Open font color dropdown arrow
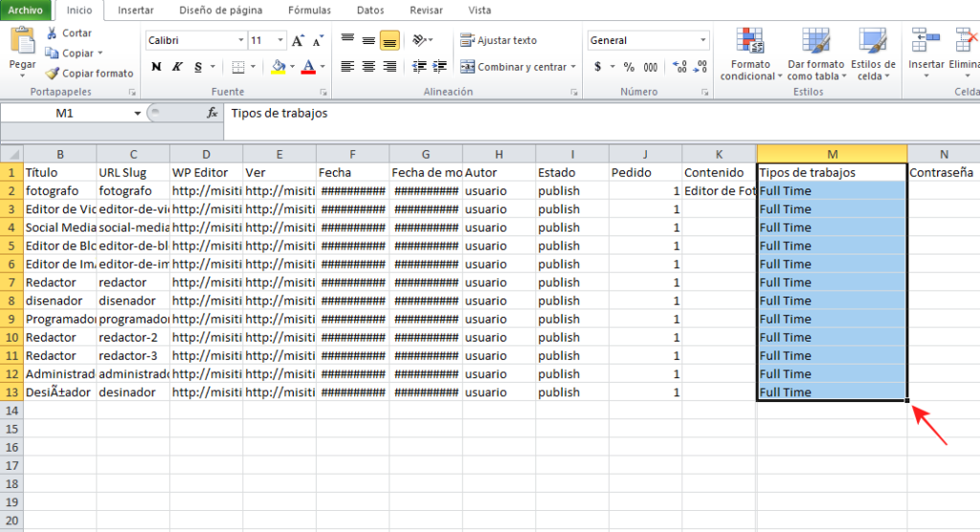 click(x=323, y=66)
